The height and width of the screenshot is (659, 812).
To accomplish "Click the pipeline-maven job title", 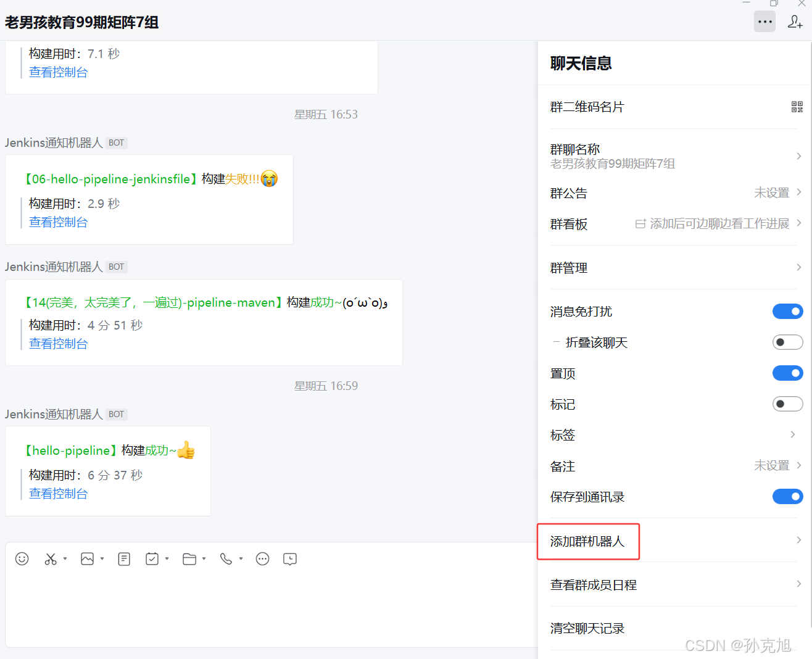I will [154, 302].
